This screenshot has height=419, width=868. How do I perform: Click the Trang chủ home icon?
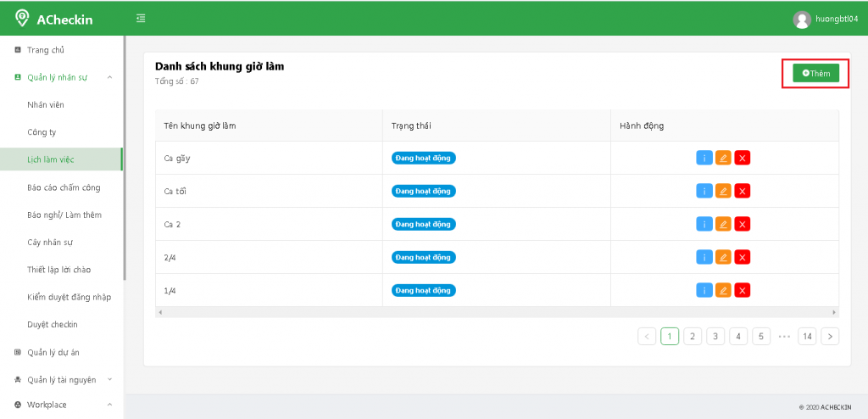tap(17, 50)
